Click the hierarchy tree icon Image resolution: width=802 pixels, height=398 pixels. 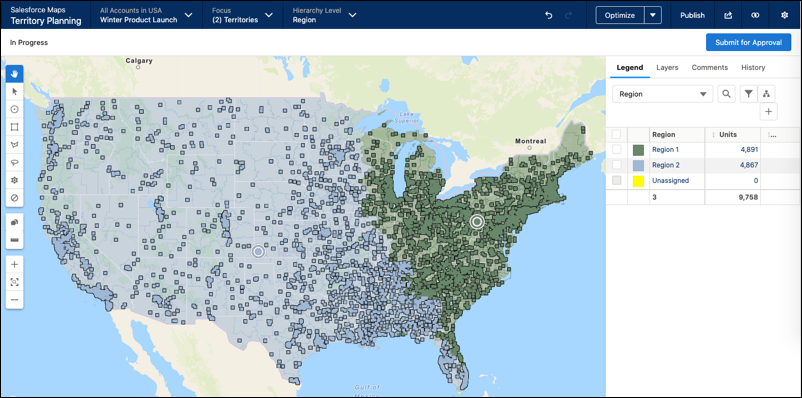pyautogui.click(x=766, y=94)
